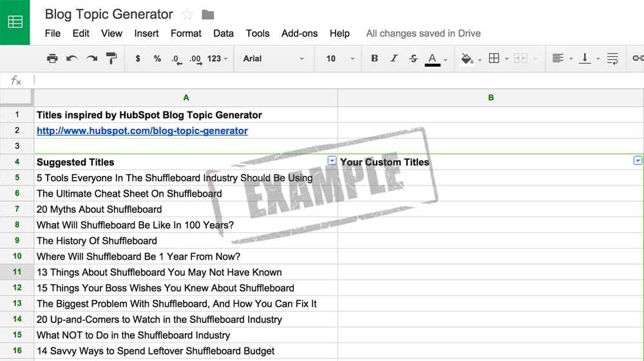Viewport: 644px width, 361px height.
Task: Open the fill color bucket
Action: click(x=466, y=59)
